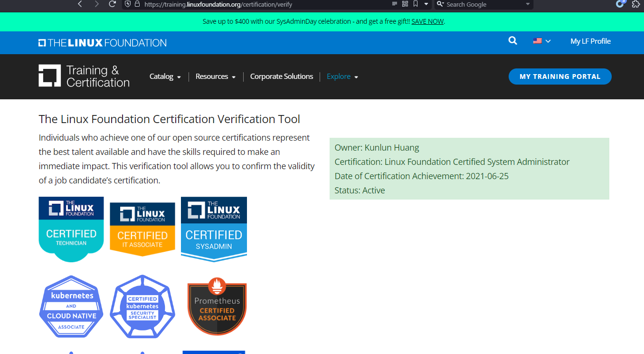
Task: Select the Kubernetes and Cloud Native Associate badge
Action: pyautogui.click(x=71, y=306)
